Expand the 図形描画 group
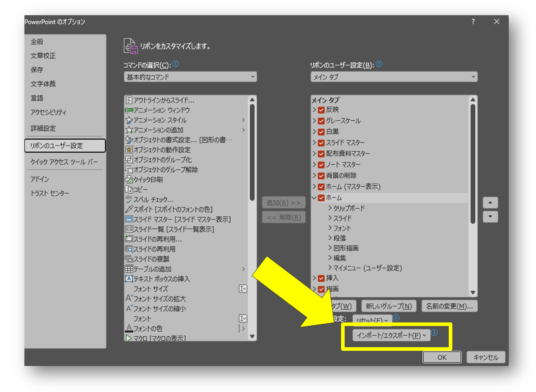This screenshot has height=392, width=536. [330, 248]
